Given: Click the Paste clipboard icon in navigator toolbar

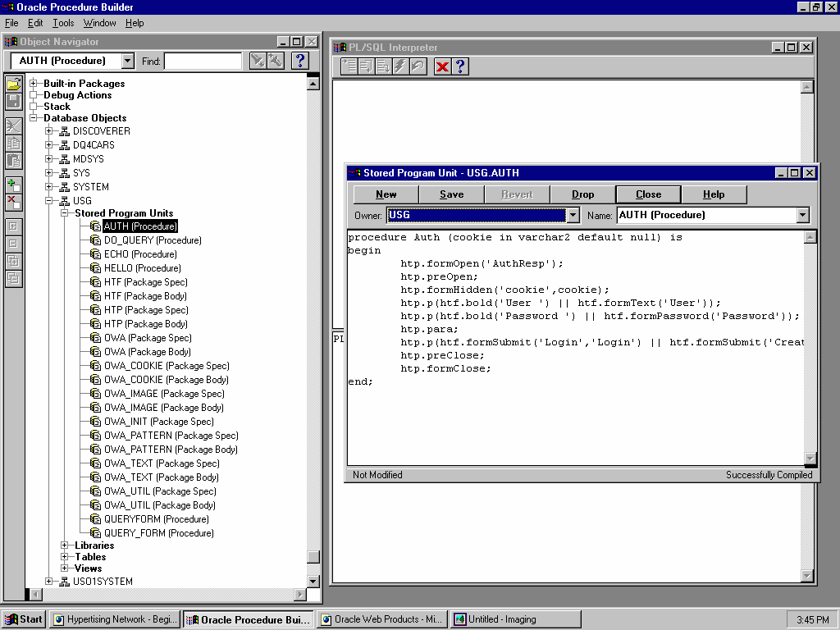Looking at the screenshot, I should click(x=13, y=161).
